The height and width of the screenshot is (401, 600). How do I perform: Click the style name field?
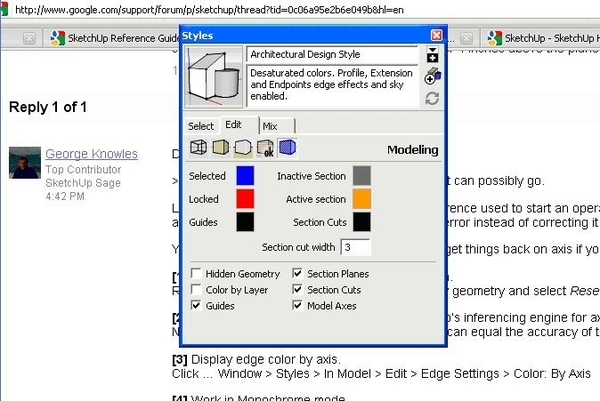[332, 54]
